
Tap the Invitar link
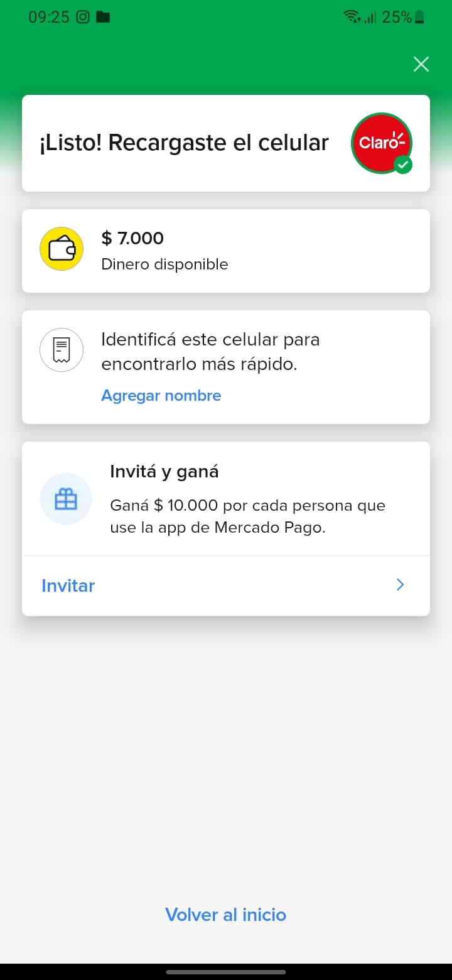tap(68, 585)
